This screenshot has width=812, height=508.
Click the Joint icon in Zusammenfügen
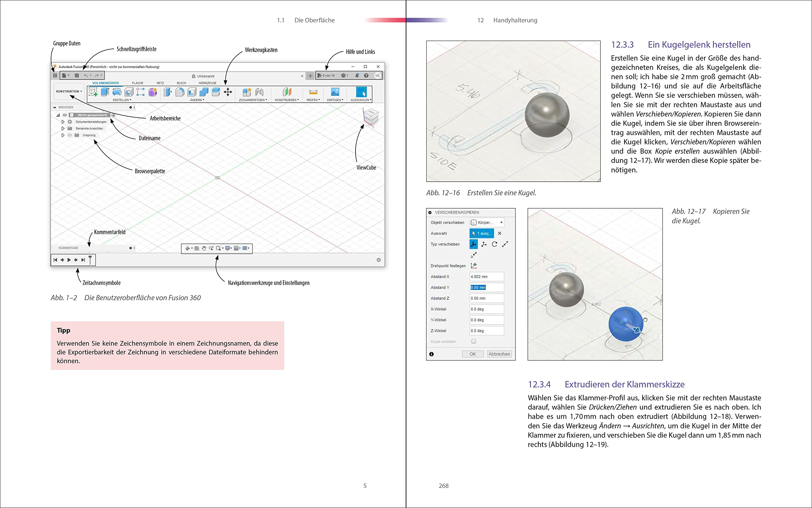pyautogui.click(x=259, y=92)
